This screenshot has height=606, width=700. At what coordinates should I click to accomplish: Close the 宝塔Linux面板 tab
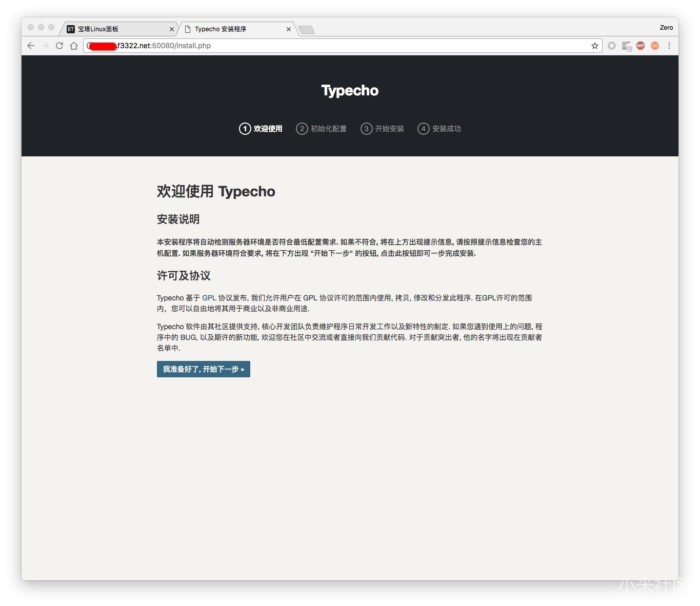coord(172,29)
